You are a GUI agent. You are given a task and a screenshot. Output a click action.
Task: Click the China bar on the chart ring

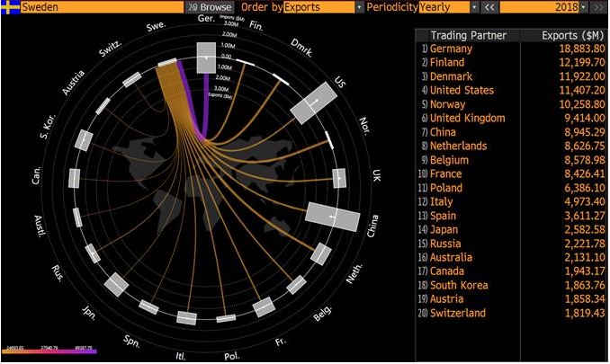(x=333, y=217)
